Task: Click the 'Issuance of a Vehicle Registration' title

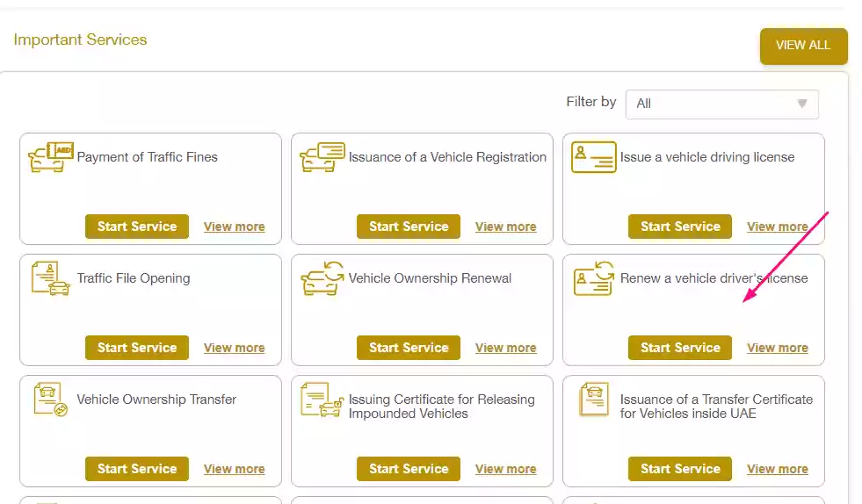Action: [447, 157]
